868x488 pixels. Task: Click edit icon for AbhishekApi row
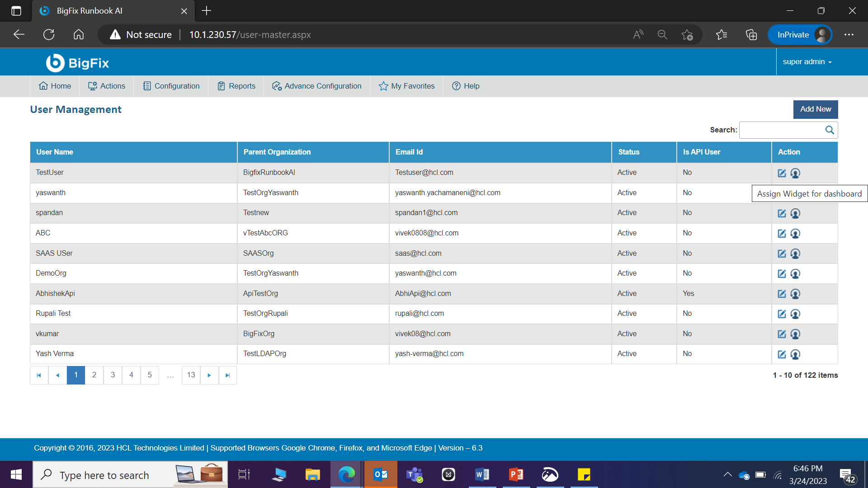pos(782,294)
